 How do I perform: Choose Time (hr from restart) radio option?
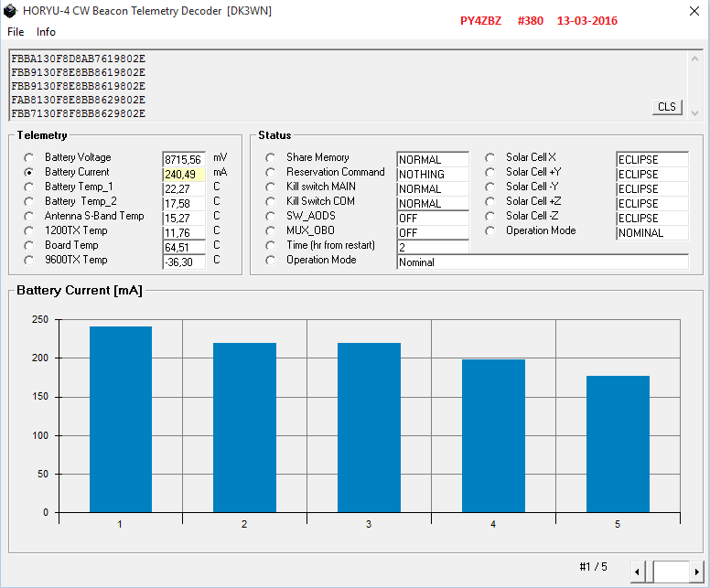click(270, 245)
